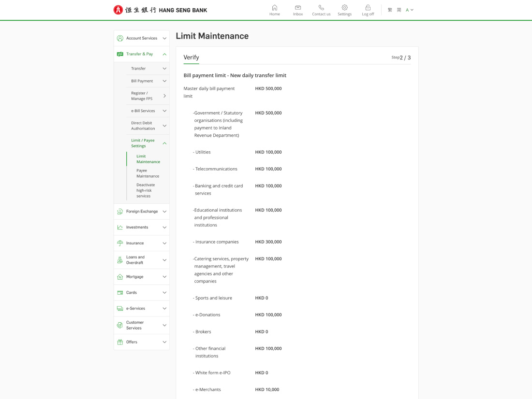
Task: Click the Insurance umbrella icon
Action: [120, 243]
